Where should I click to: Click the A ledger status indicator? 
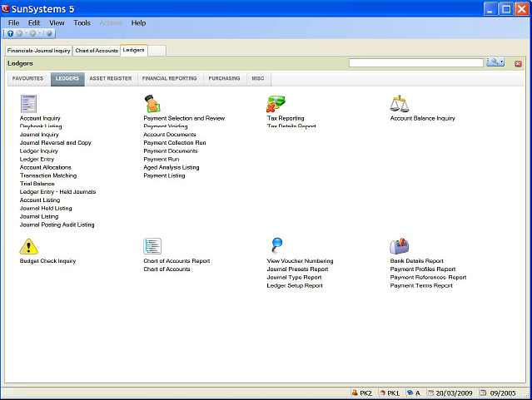click(414, 393)
